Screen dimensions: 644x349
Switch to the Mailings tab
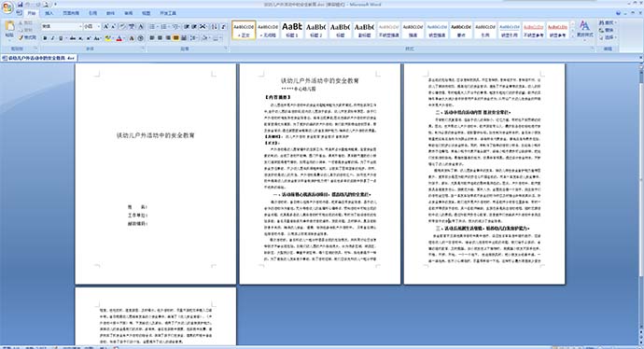pyautogui.click(x=110, y=13)
